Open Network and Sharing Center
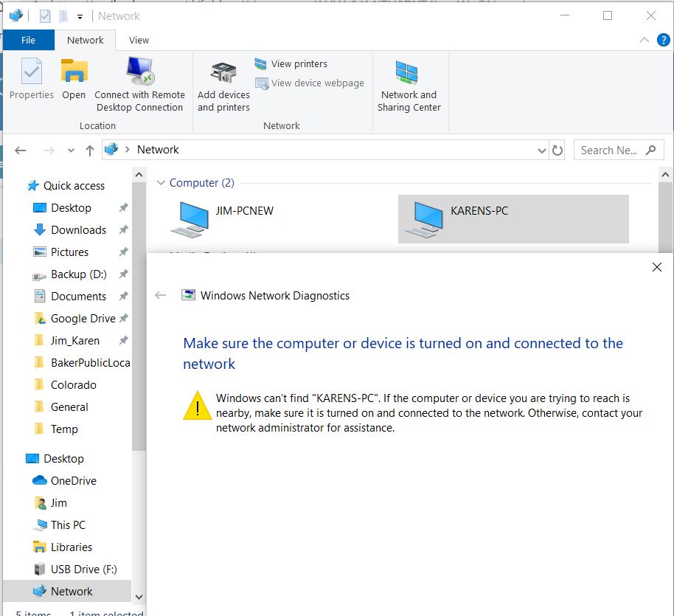This screenshot has width=674, height=616. (409, 86)
